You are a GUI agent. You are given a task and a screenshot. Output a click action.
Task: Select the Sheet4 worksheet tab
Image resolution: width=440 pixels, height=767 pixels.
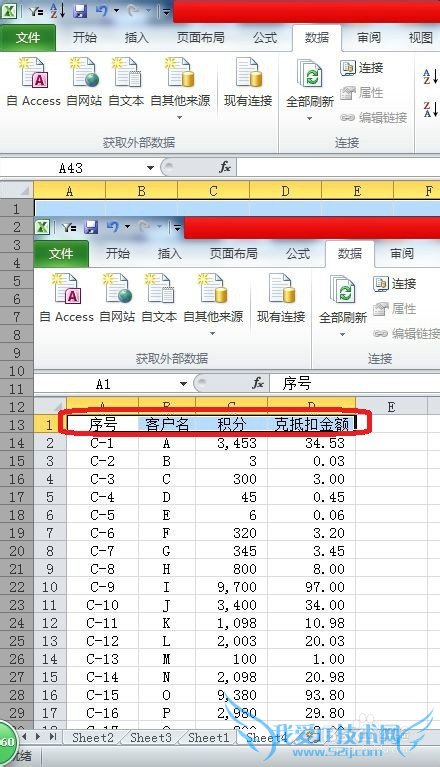pos(267,737)
